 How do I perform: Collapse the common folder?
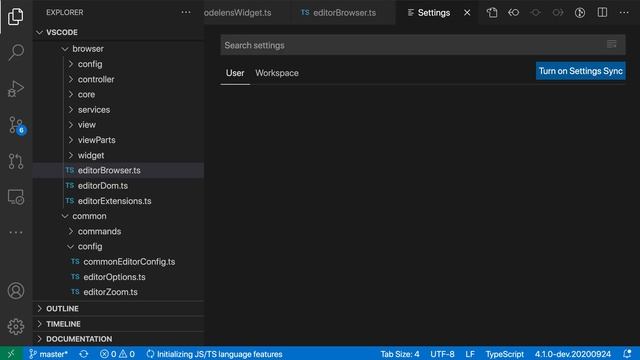click(118, 216)
